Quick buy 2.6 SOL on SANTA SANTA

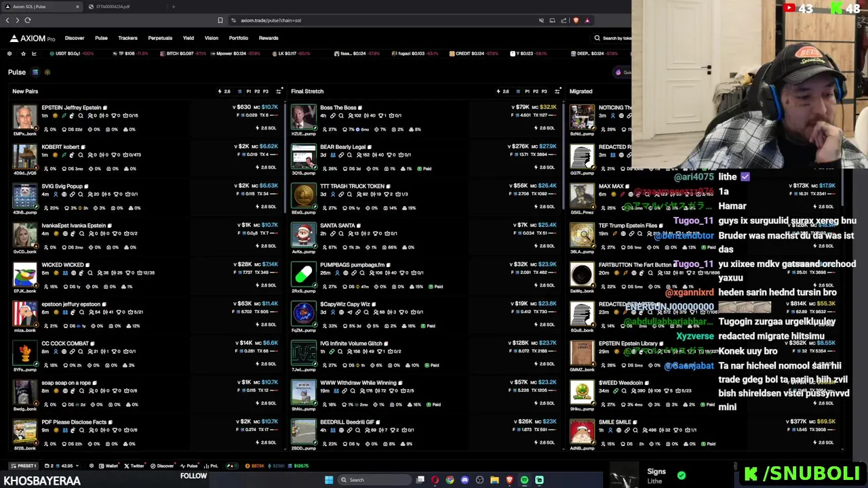click(x=544, y=246)
